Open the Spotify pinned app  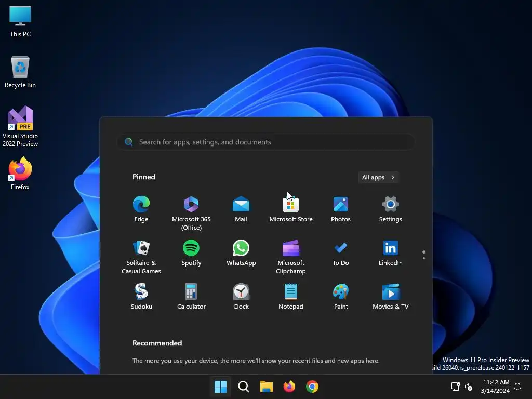coord(191,253)
